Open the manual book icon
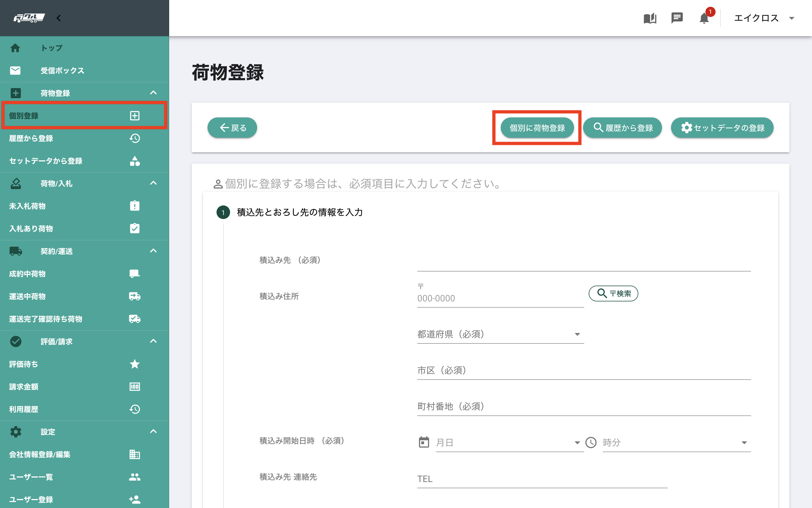 pyautogui.click(x=650, y=18)
